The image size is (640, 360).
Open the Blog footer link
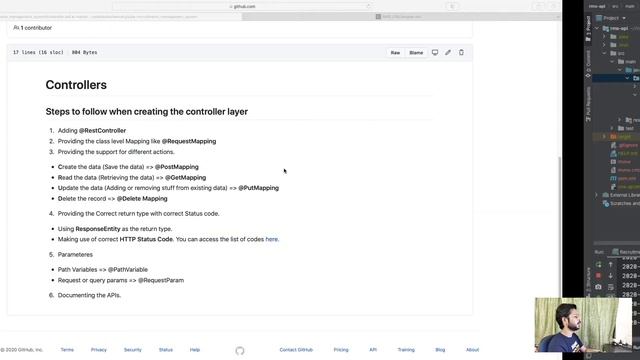(x=440, y=350)
